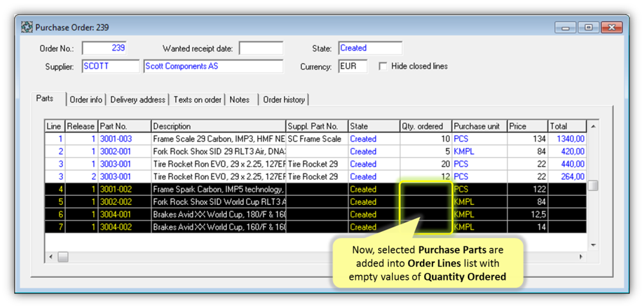Click the vertical scrollbar down arrow
Viewport: 644px width, 308px height.
(x=593, y=245)
